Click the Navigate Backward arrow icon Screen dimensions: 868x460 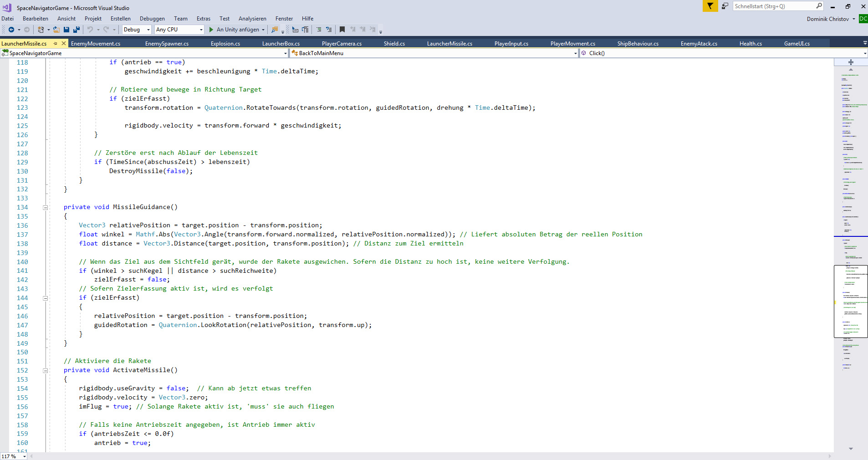(x=11, y=30)
